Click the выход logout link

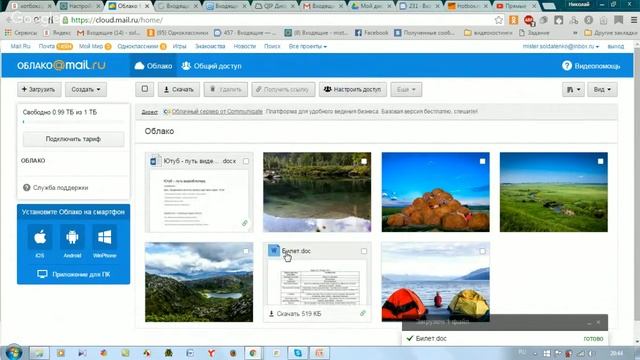616,47
